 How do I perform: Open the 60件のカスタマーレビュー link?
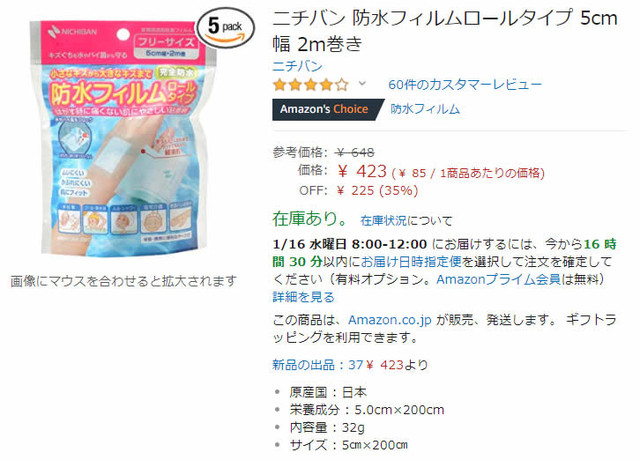pyautogui.click(x=465, y=84)
